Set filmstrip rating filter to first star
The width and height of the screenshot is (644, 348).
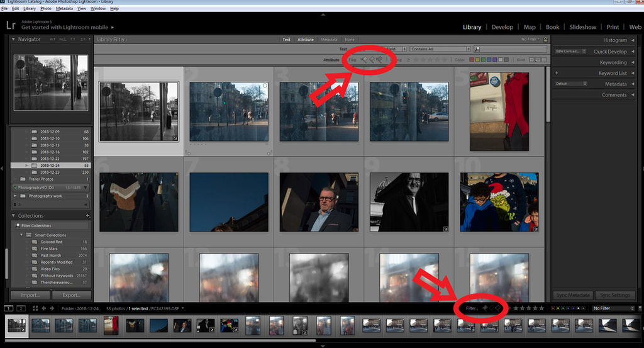pos(516,308)
